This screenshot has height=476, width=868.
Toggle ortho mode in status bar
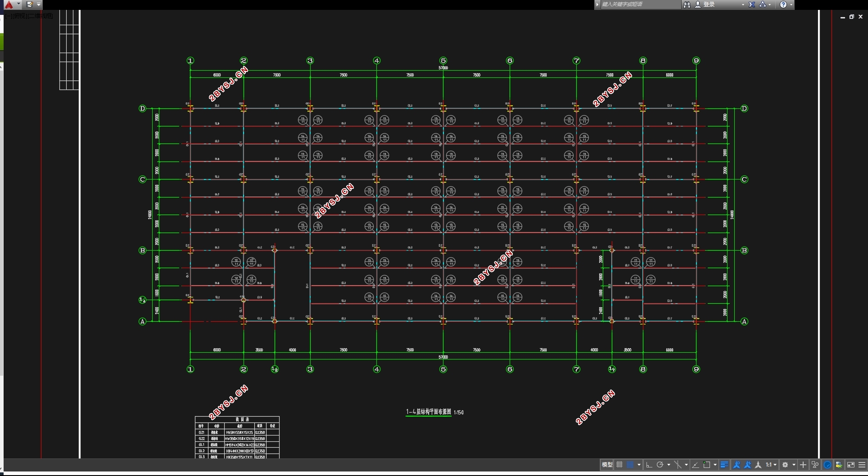[x=649, y=465]
